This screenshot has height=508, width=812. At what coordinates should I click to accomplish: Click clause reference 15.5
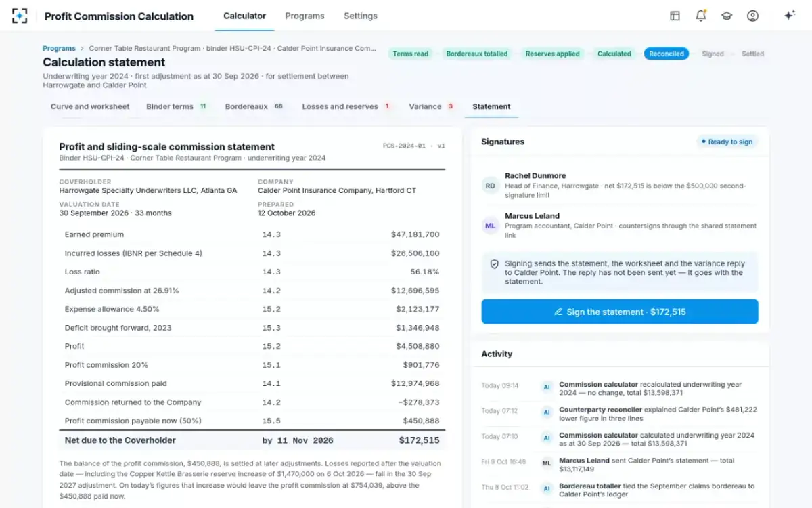click(x=271, y=421)
